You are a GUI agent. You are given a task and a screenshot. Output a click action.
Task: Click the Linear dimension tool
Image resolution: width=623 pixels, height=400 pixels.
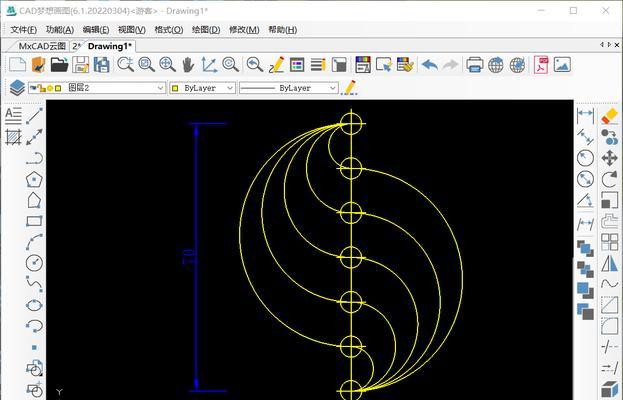click(585, 114)
